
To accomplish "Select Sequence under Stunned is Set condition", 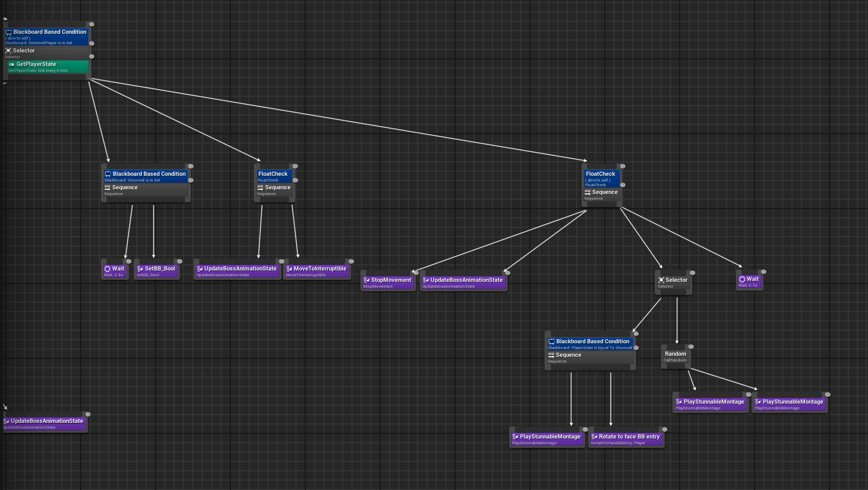I will (146, 190).
